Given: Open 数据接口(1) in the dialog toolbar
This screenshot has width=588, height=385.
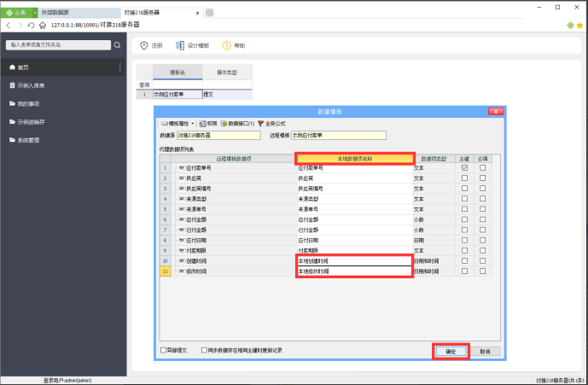Looking at the screenshot, I should [237, 124].
